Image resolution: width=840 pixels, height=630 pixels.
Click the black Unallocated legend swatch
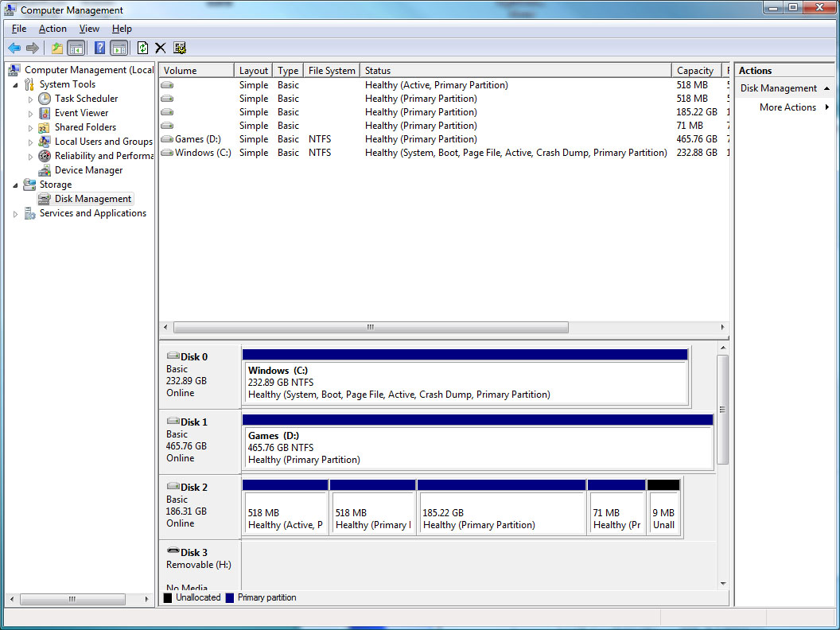168,598
